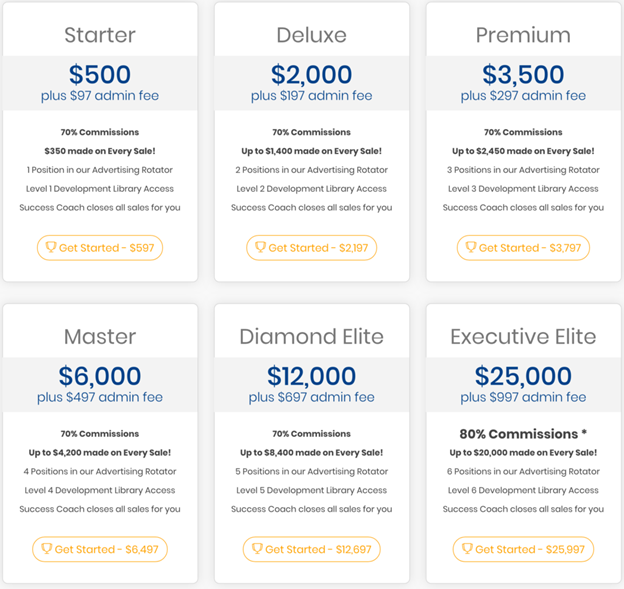Click trophy icon on Diamond Elite button
Viewport: 624px width, 589px height.
pos(257,549)
